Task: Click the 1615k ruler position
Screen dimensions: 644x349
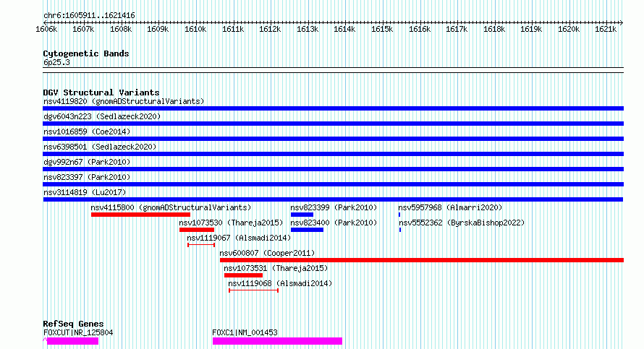Action: coord(382,29)
